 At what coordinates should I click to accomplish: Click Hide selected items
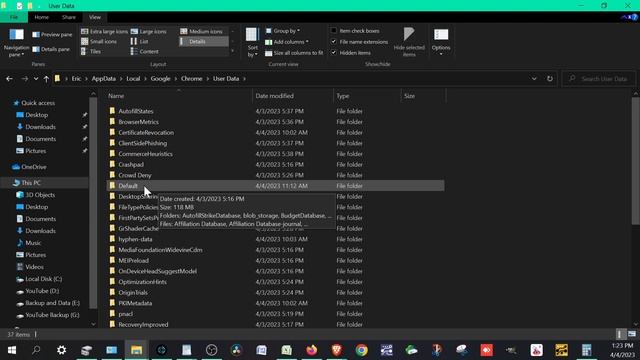pyautogui.click(x=409, y=42)
